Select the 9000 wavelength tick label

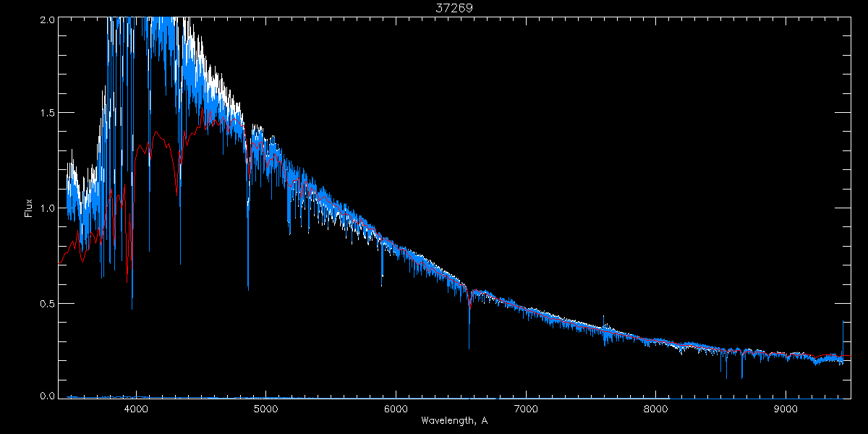click(x=786, y=408)
